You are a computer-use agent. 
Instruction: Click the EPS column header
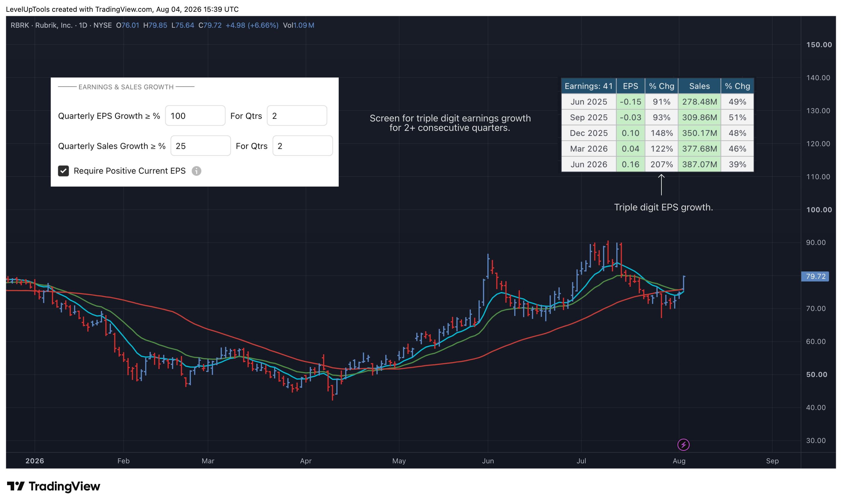coord(630,86)
